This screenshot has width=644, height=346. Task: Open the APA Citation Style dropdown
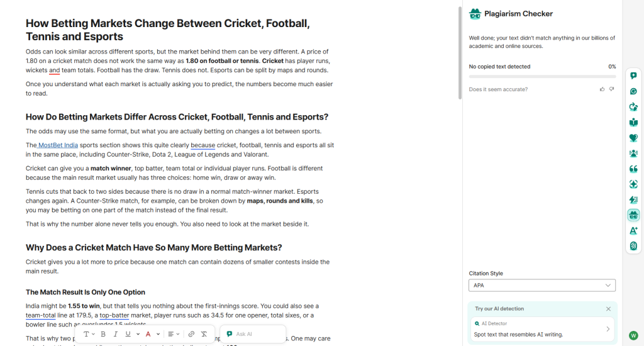pyautogui.click(x=541, y=285)
